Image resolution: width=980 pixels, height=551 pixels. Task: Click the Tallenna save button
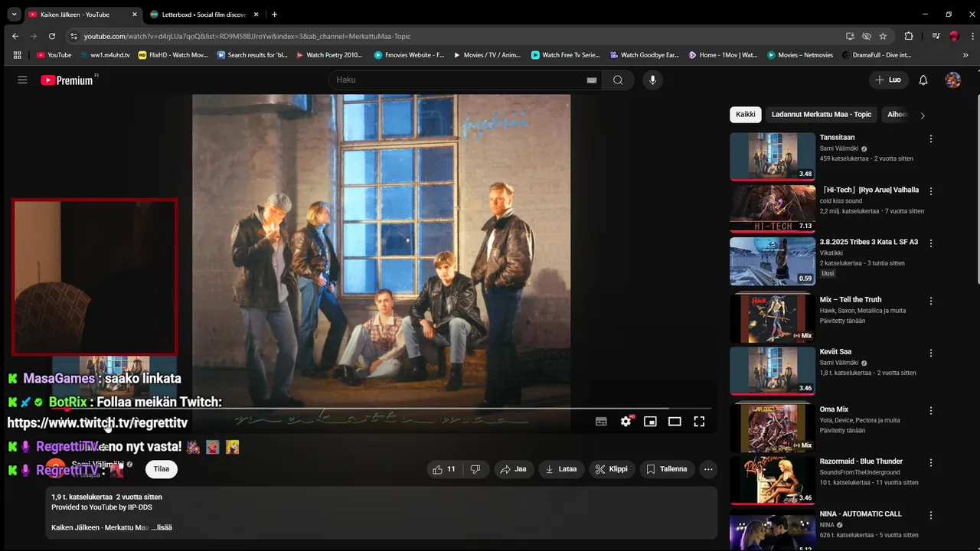[667, 469]
